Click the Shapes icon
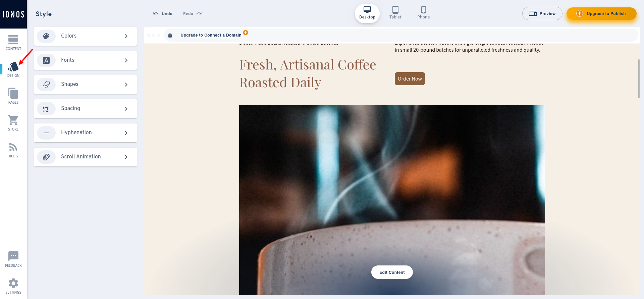 46,85
